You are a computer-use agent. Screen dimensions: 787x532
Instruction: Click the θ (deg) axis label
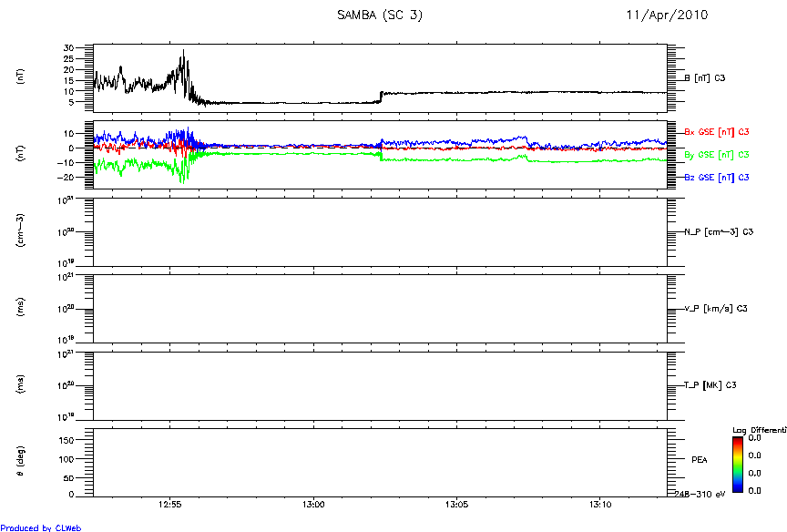[x=21, y=461]
